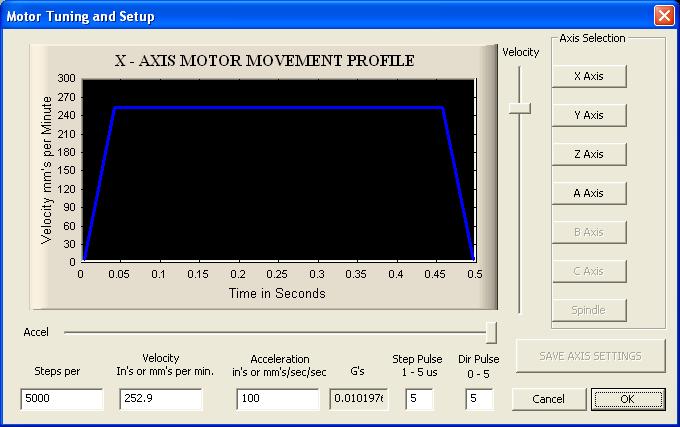
Task: Click the Steps per input field
Action: coord(61,399)
